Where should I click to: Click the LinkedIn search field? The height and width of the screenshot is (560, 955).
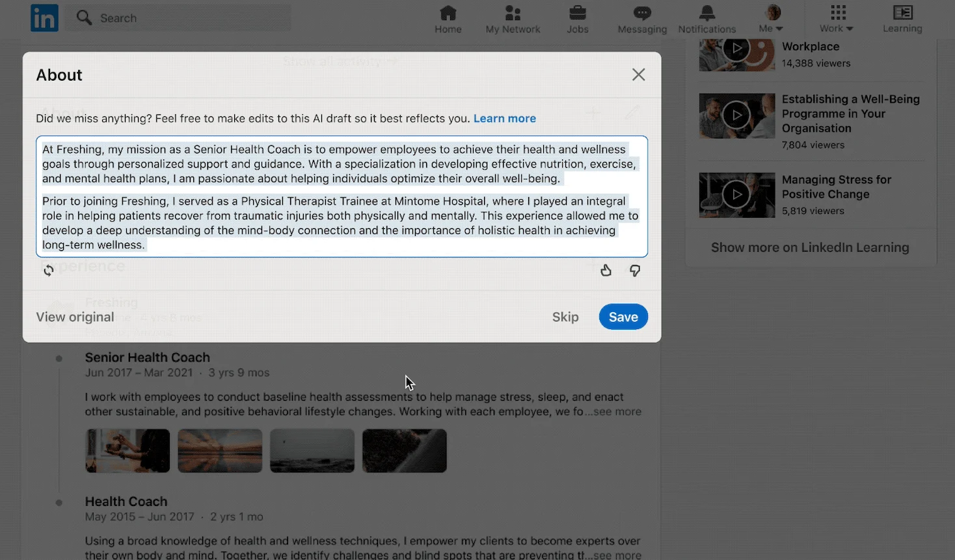(x=192, y=18)
